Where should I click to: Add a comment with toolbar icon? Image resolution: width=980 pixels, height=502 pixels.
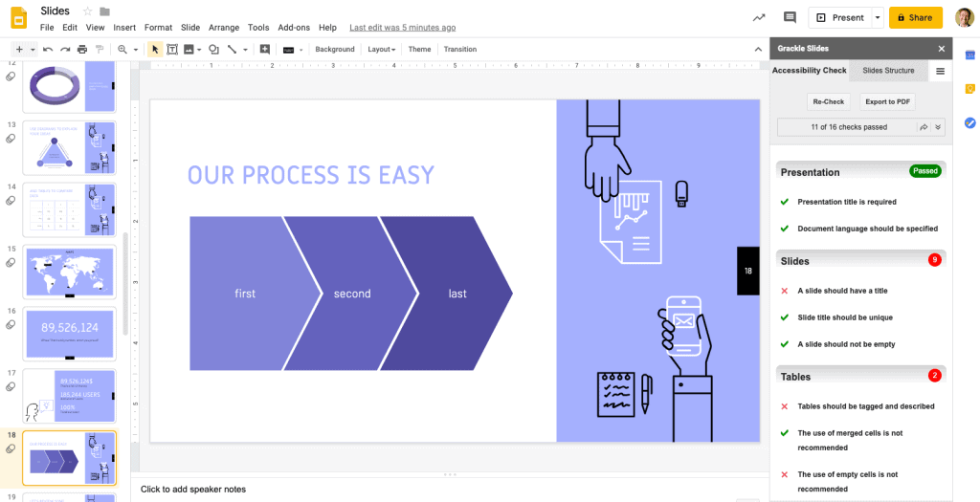click(x=265, y=50)
